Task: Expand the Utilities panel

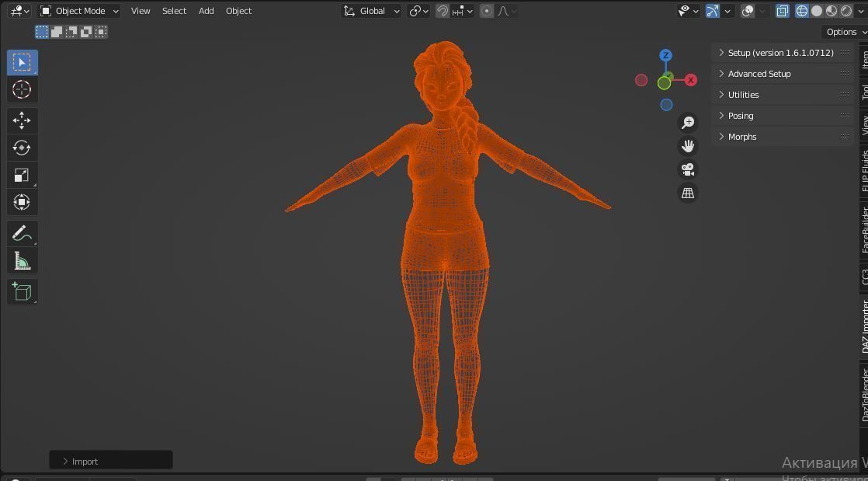Action: (x=783, y=95)
